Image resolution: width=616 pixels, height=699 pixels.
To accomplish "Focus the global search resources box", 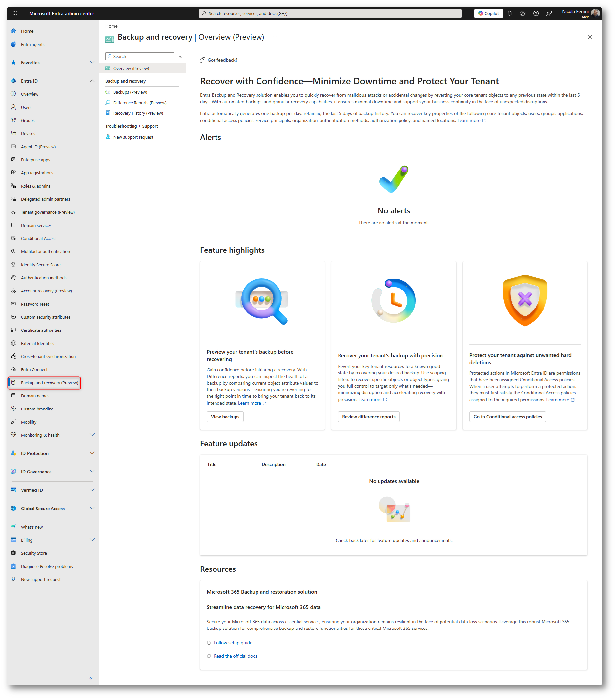I will click(330, 13).
